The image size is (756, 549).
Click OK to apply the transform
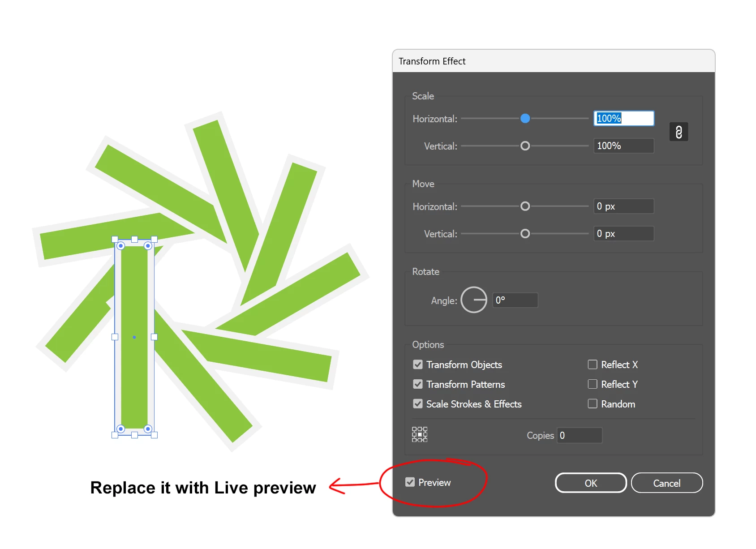point(591,483)
